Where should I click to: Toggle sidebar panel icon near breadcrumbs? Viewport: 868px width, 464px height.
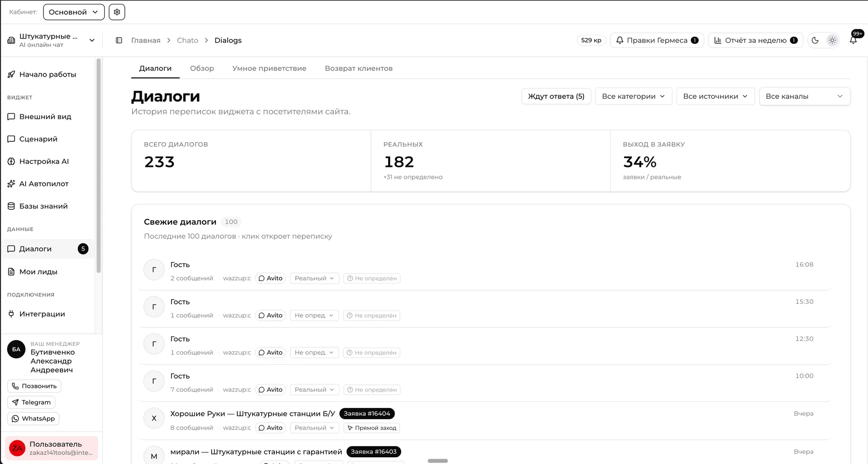click(x=119, y=41)
